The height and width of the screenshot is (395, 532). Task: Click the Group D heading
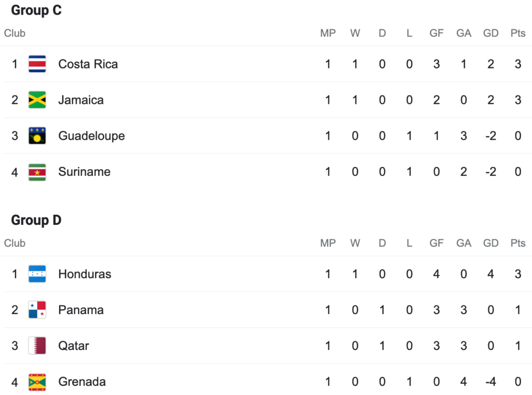click(x=36, y=220)
